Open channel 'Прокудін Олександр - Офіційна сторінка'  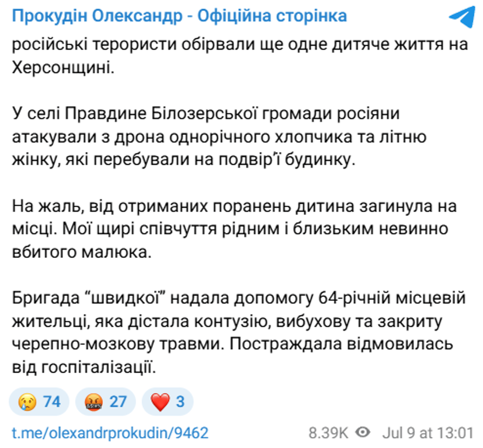(x=179, y=16)
